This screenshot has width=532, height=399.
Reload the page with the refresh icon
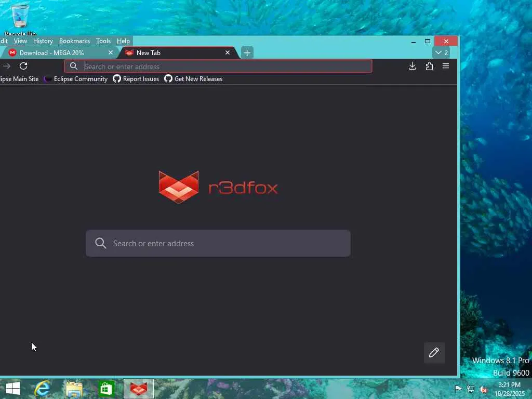click(23, 66)
